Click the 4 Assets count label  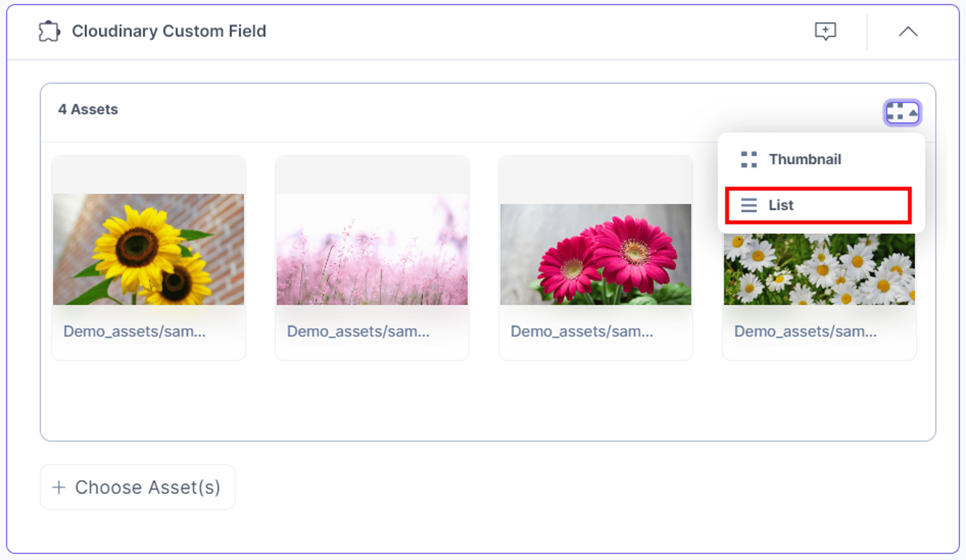88,110
